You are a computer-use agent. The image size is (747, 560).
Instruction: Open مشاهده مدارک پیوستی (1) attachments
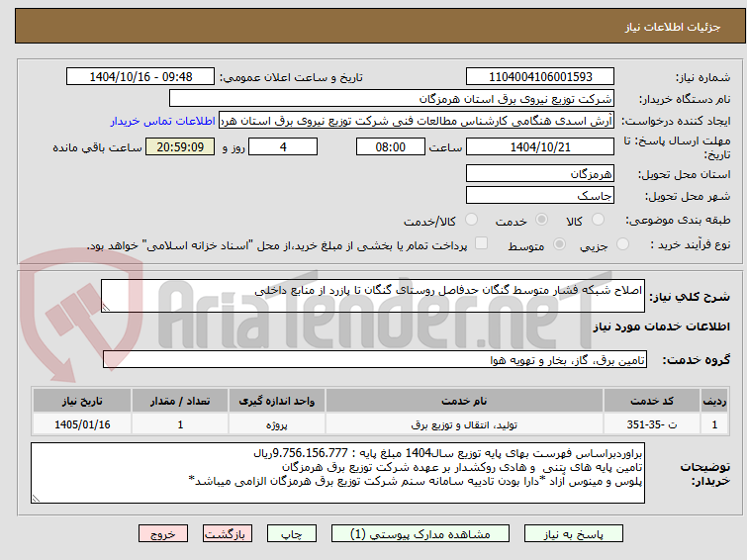420,534
